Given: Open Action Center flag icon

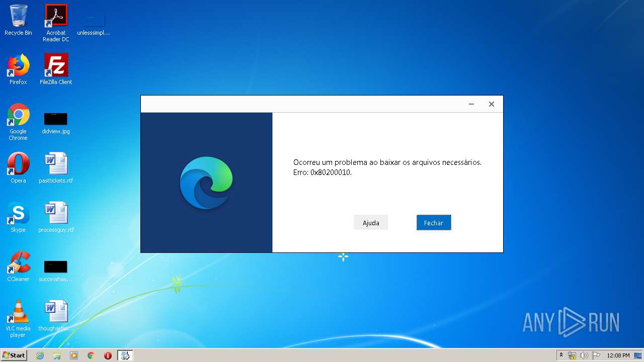Looking at the screenshot, I should pos(596,355).
